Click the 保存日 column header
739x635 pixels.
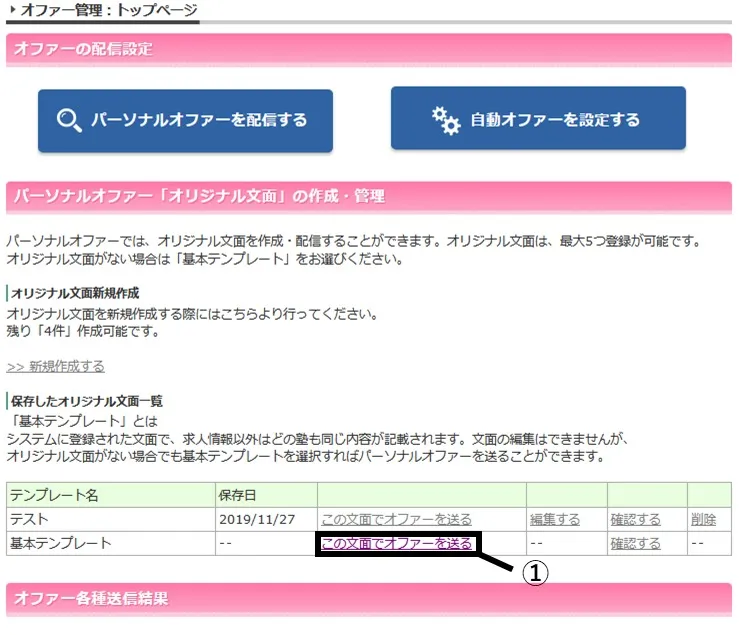264,494
